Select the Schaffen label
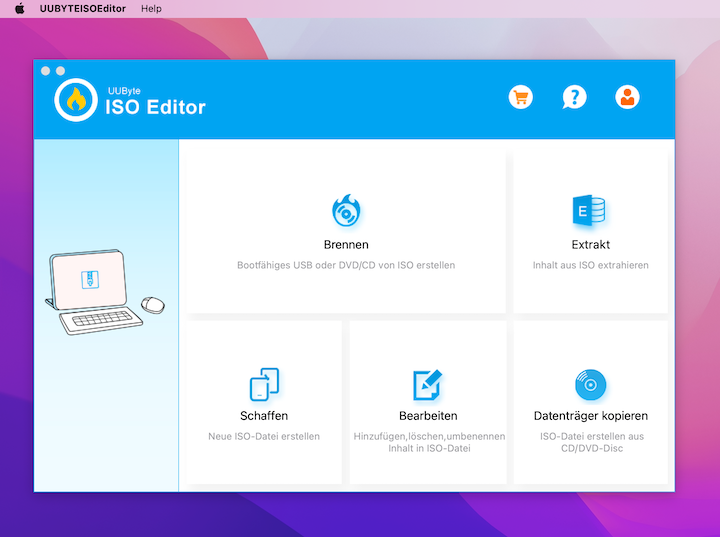The height and width of the screenshot is (537, 720). tap(264, 416)
